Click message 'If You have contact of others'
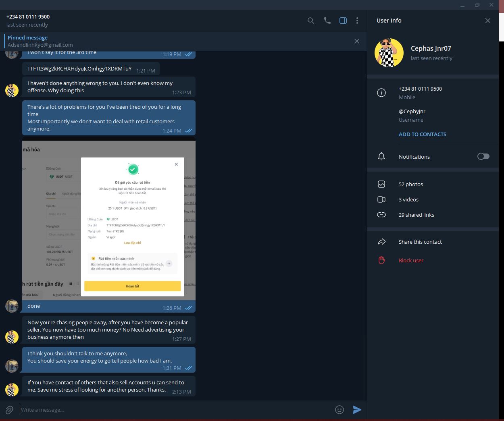 click(x=109, y=386)
